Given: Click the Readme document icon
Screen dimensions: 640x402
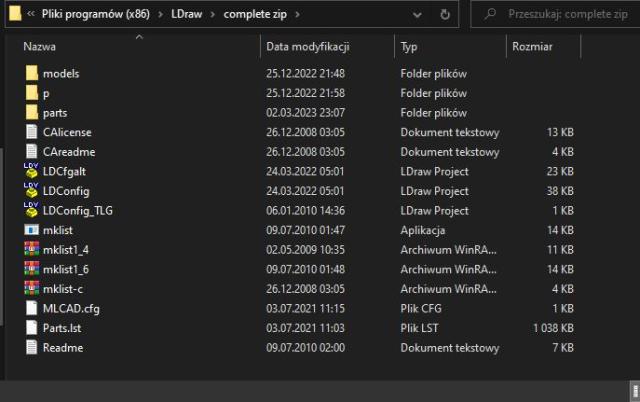Looking at the screenshot, I should tap(31, 348).
